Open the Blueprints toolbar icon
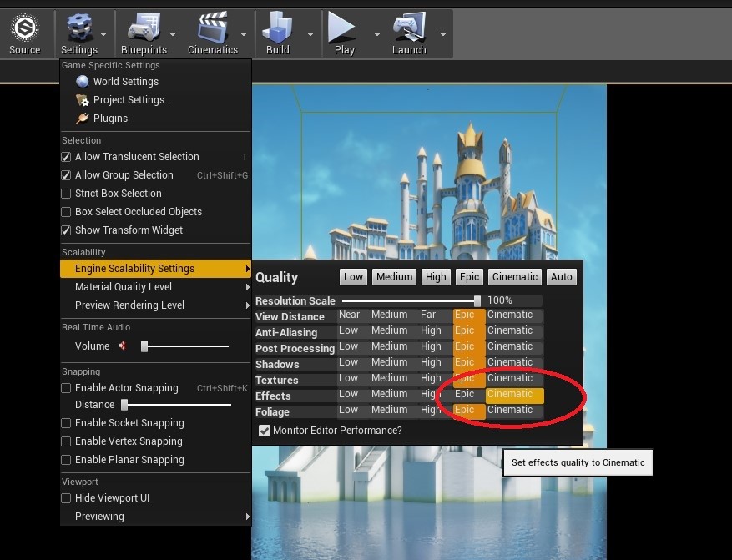This screenshot has width=732, height=560. pyautogui.click(x=144, y=28)
